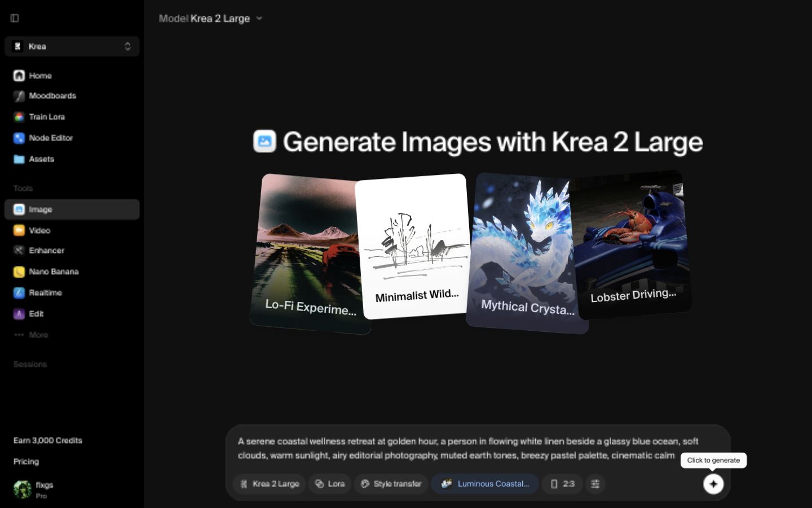812x508 pixels.
Task: Click the Node Editor menu label
Action: [51, 138]
